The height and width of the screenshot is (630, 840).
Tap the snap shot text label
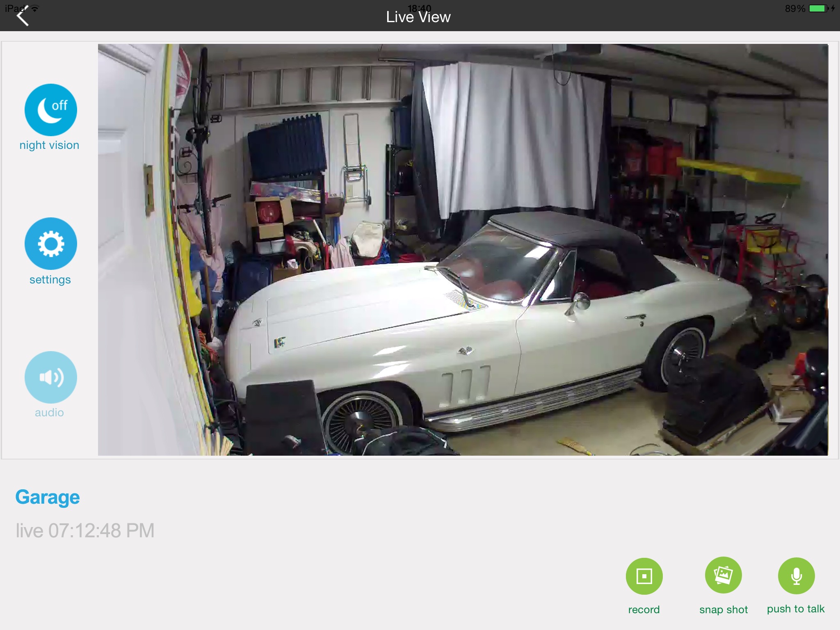pos(724,609)
